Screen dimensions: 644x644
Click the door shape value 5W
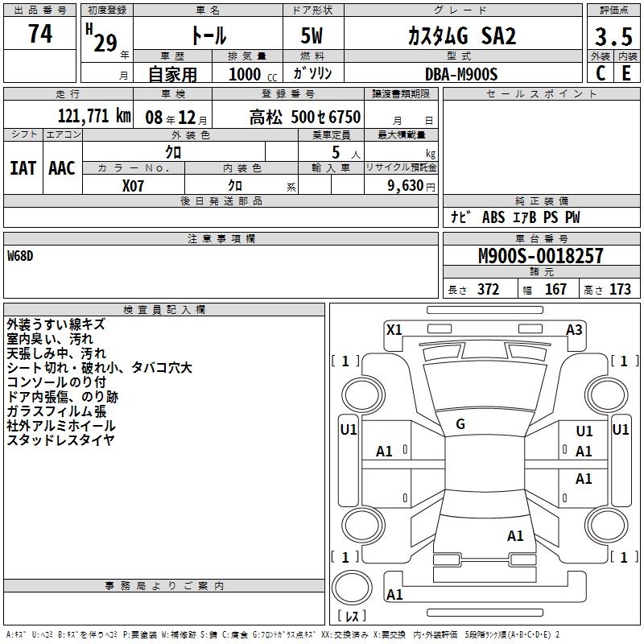pos(312,35)
